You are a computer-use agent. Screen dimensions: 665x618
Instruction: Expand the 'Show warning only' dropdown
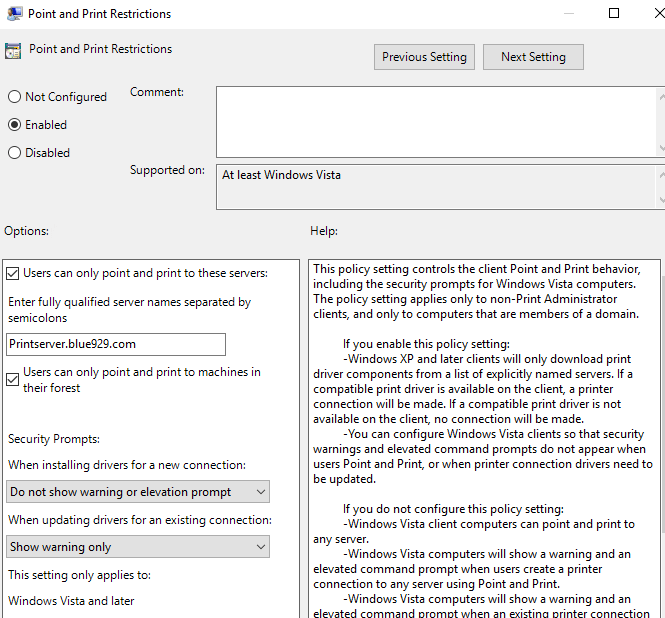click(138, 547)
